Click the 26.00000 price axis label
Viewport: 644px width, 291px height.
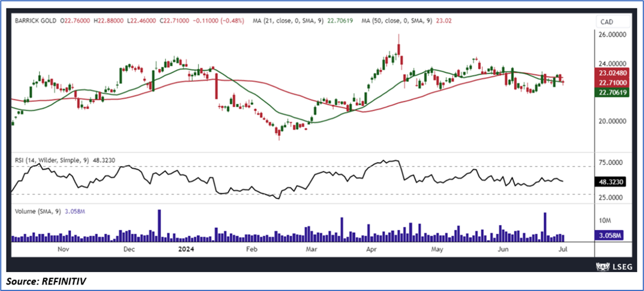(x=613, y=36)
